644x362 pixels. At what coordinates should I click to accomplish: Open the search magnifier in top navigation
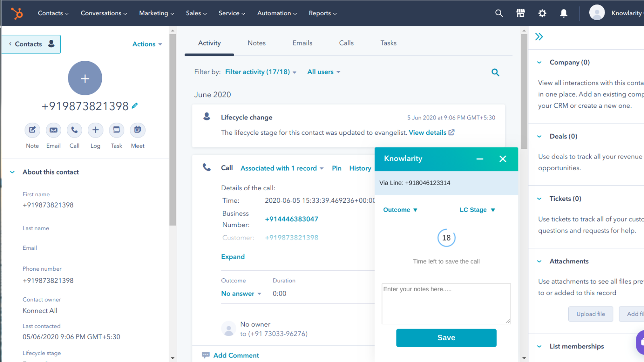pos(499,13)
